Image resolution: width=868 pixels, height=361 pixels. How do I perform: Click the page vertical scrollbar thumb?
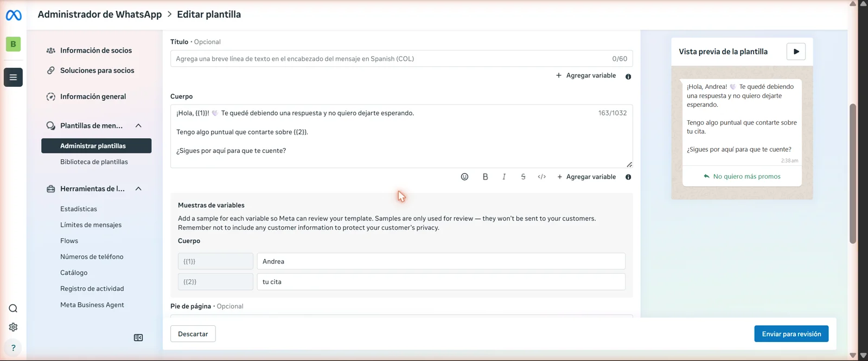click(853, 173)
